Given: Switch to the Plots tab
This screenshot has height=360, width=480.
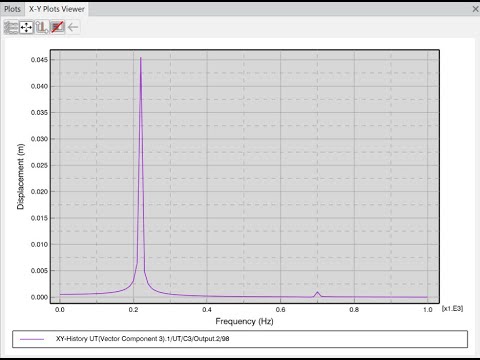Looking at the screenshot, I should point(12,9).
